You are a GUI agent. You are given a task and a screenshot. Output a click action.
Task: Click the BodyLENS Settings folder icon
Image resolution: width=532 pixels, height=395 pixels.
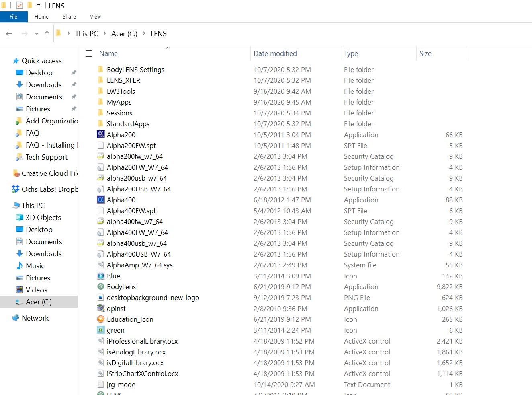101,69
